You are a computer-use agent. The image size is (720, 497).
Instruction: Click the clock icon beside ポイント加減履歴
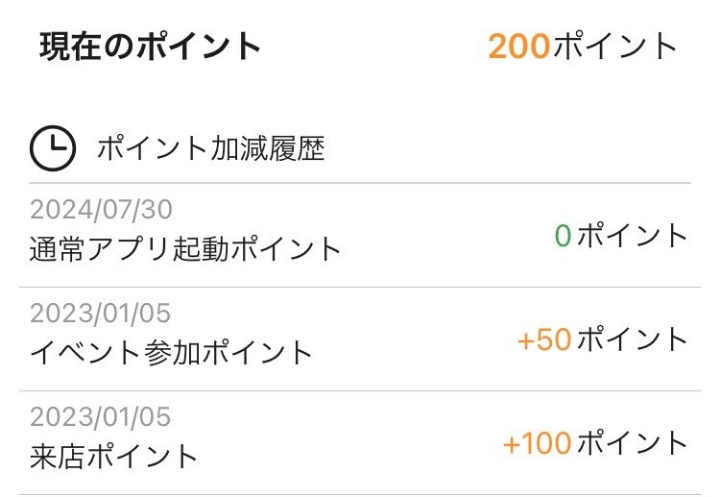point(52,149)
